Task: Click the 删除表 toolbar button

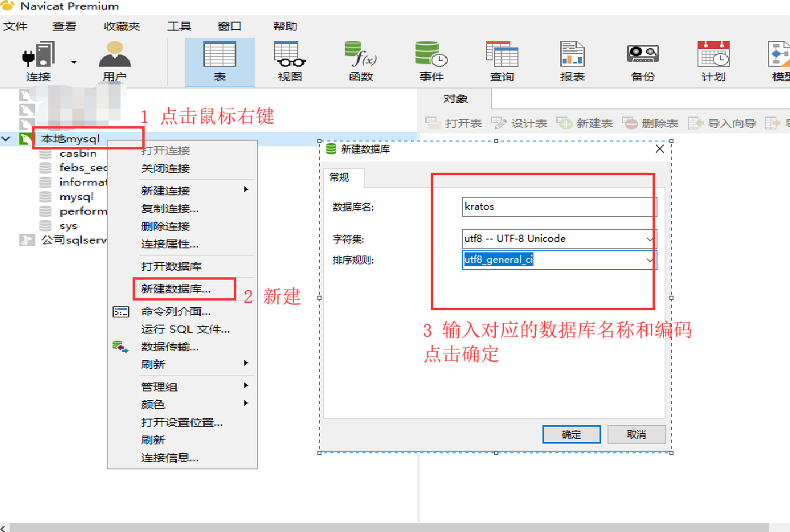Action: [x=650, y=123]
